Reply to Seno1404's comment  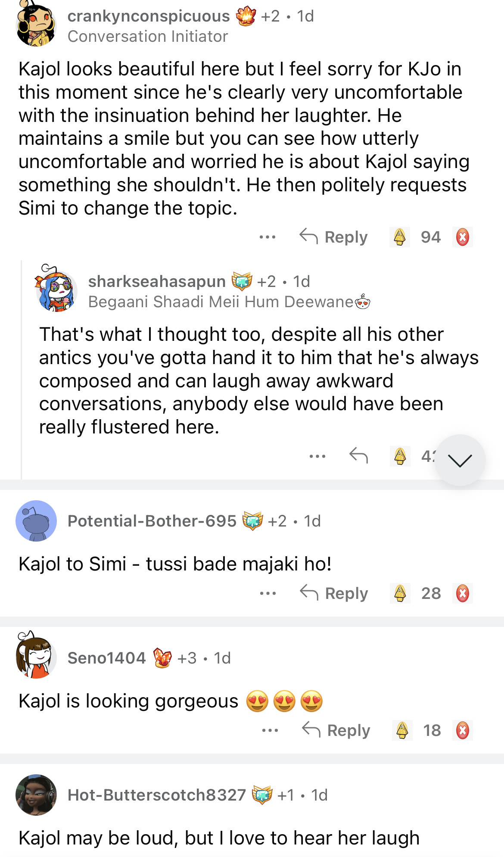click(x=336, y=730)
